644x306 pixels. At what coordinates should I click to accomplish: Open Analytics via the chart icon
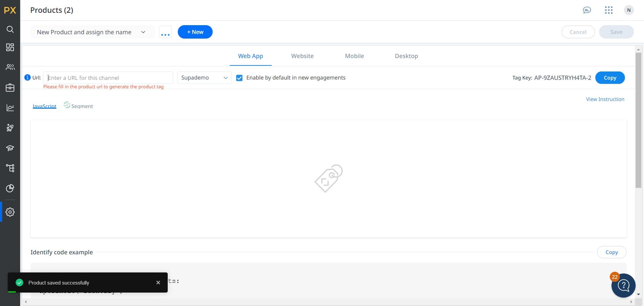point(10,108)
